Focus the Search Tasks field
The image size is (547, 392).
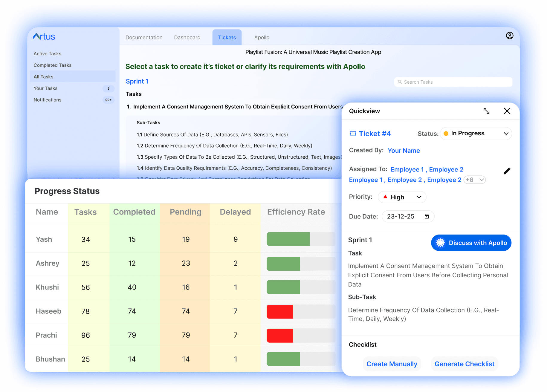(453, 82)
